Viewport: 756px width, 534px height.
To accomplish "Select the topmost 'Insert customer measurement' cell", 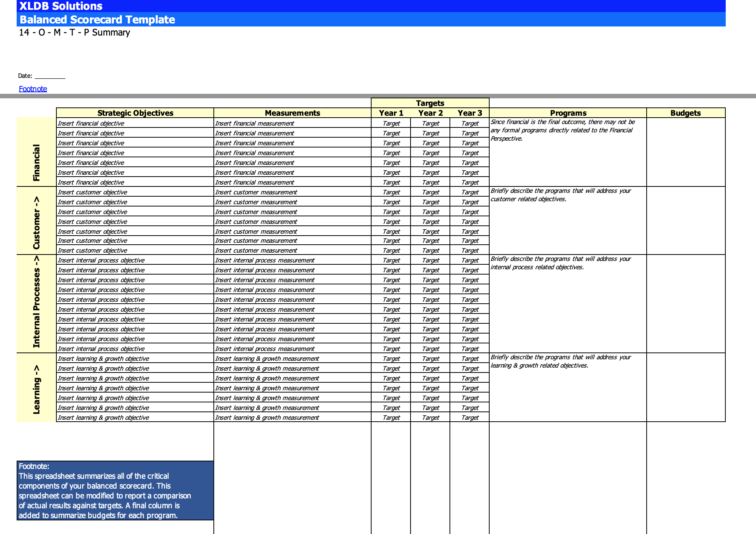I will 292,192.
